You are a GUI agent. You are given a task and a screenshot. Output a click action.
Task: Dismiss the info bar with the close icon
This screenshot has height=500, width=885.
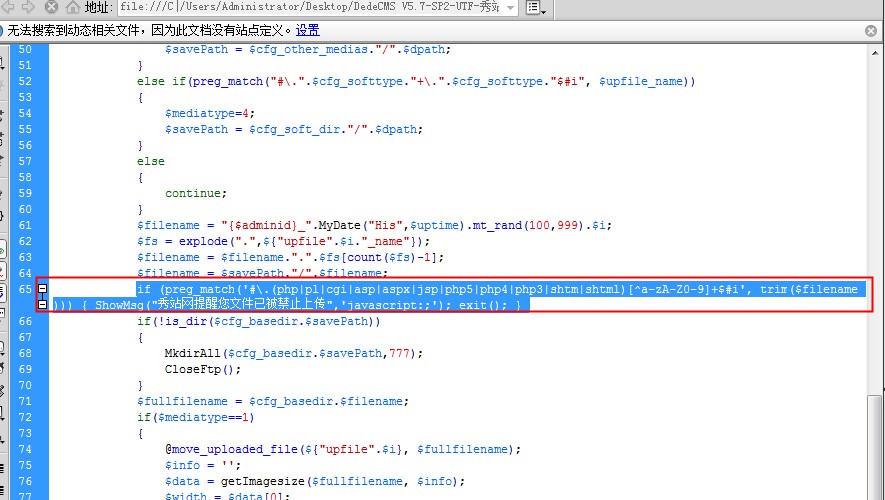[871, 30]
